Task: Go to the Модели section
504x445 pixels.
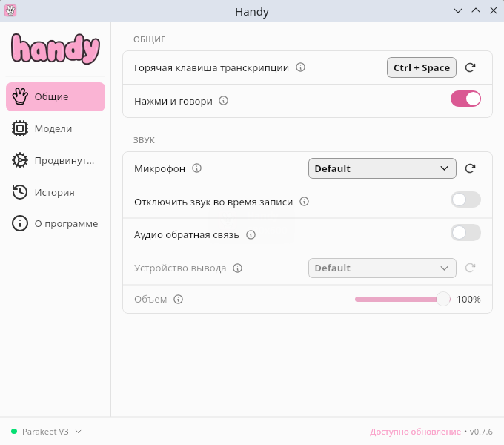Action: pos(56,128)
